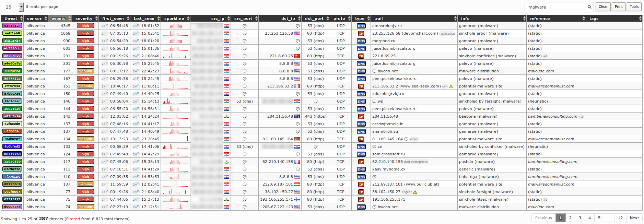The height and width of the screenshot is (224, 644).
Task: Click the speech bubble before .ws trail
Action: tap(374, 102)
